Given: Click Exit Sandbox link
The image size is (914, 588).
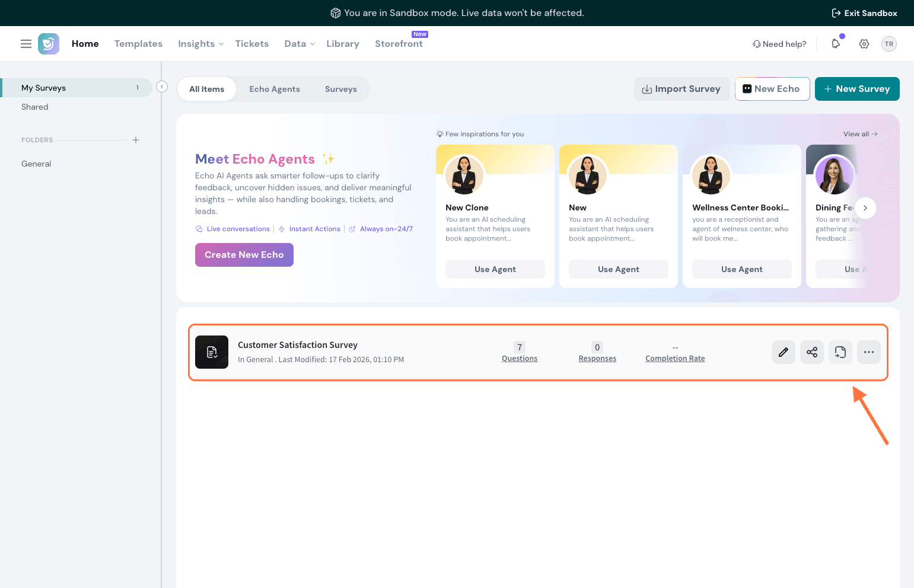Looking at the screenshot, I should click(x=864, y=13).
